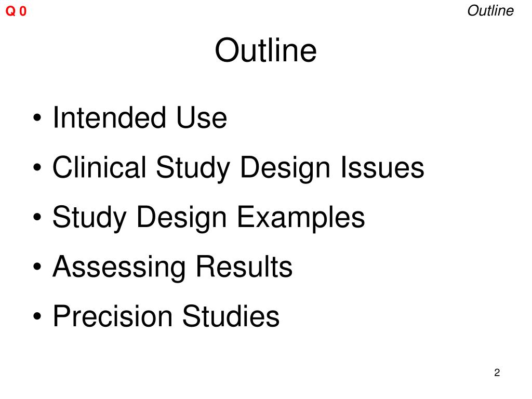This screenshot has height=399, width=532.
Task: Click the red "Q 0" label
Action: pos(16,11)
